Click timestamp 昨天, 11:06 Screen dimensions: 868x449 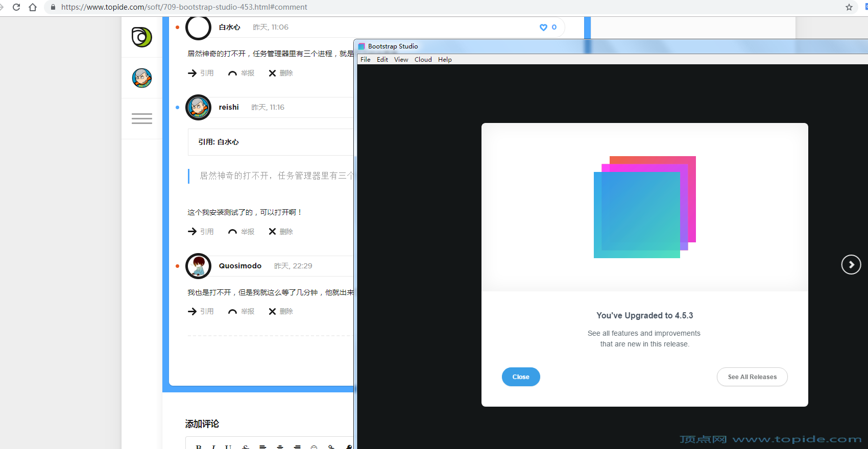click(271, 27)
